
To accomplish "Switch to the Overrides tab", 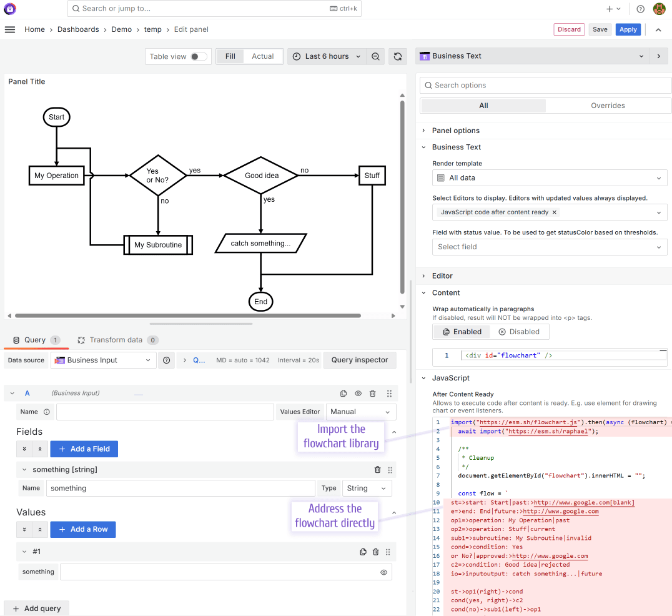I will 608,106.
